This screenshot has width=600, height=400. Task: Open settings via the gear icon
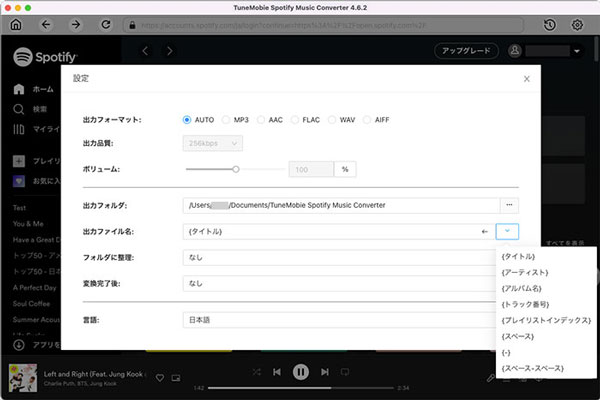(x=577, y=25)
